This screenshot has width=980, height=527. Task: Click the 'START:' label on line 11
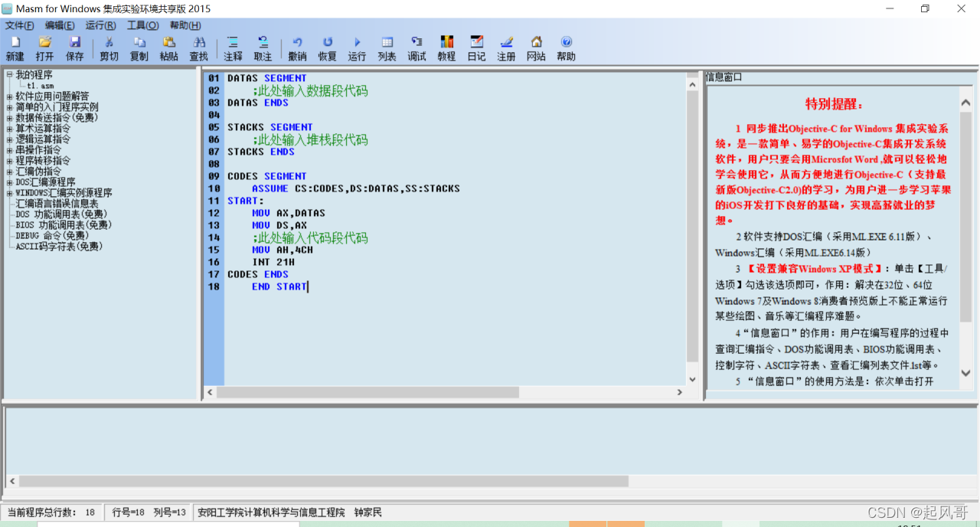pyautogui.click(x=245, y=201)
